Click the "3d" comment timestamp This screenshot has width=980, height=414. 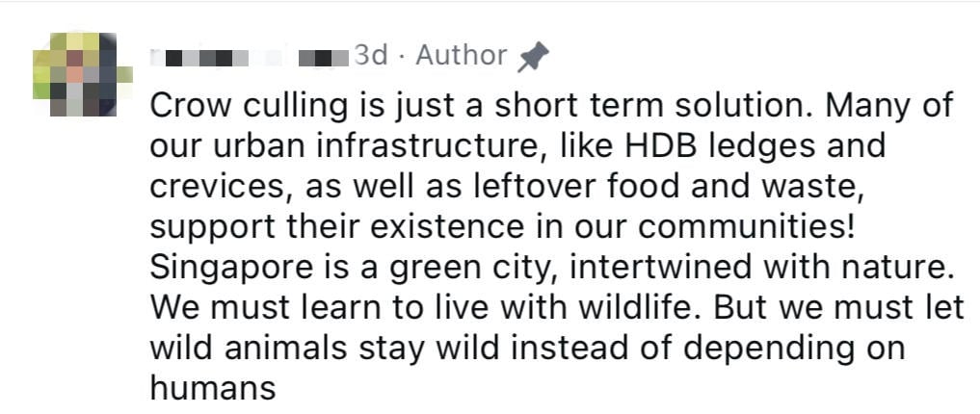(371, 56)
